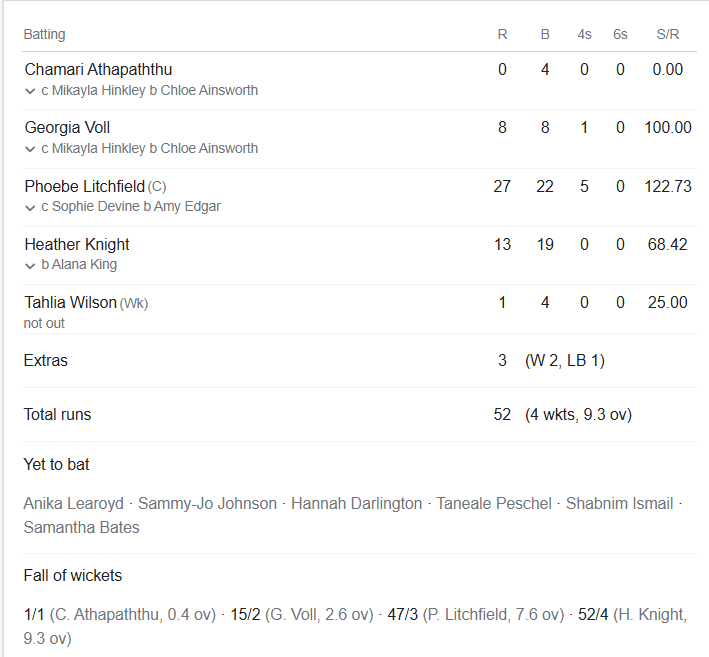The width and height of the screenshot is (709, 657).
Task: Click the Fall of wickets heading
Action: pos(73,576)
